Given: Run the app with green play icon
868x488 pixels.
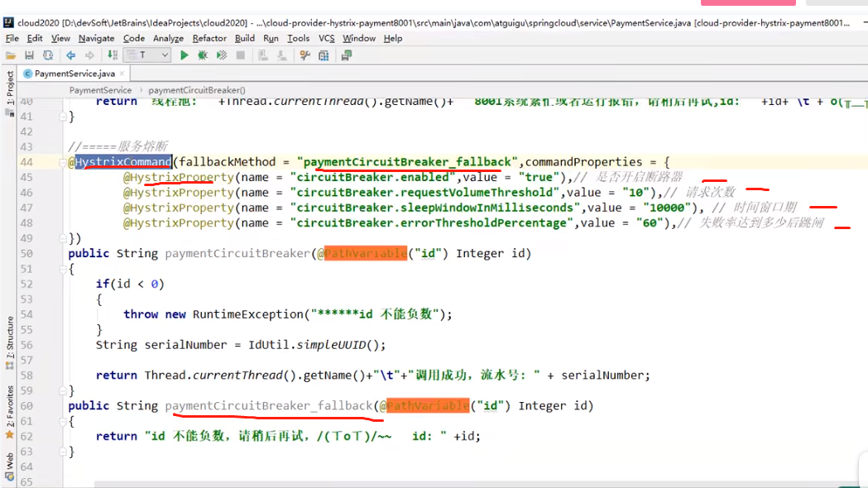Looking at the screenshot, I should click(185, 55).
